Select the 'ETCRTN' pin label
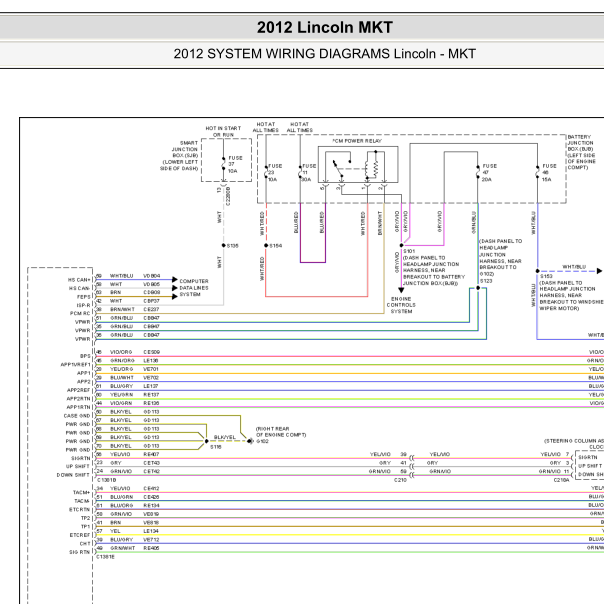Viewport: 604px width, 604px height. [x=80, y=510]
